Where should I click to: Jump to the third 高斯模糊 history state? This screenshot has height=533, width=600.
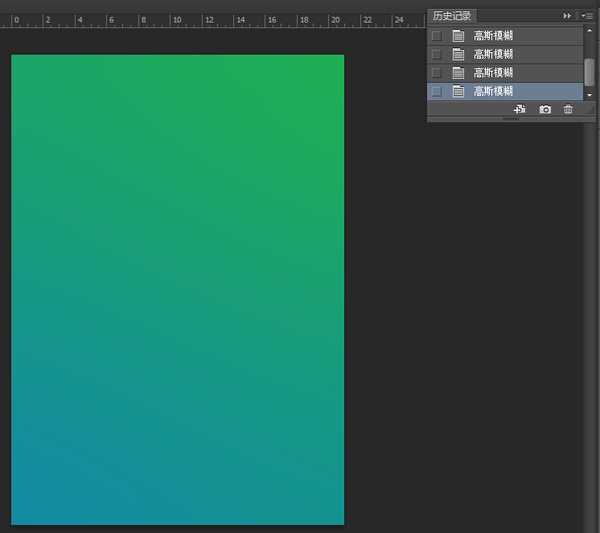pyautogui.click(x=494, y=73)
